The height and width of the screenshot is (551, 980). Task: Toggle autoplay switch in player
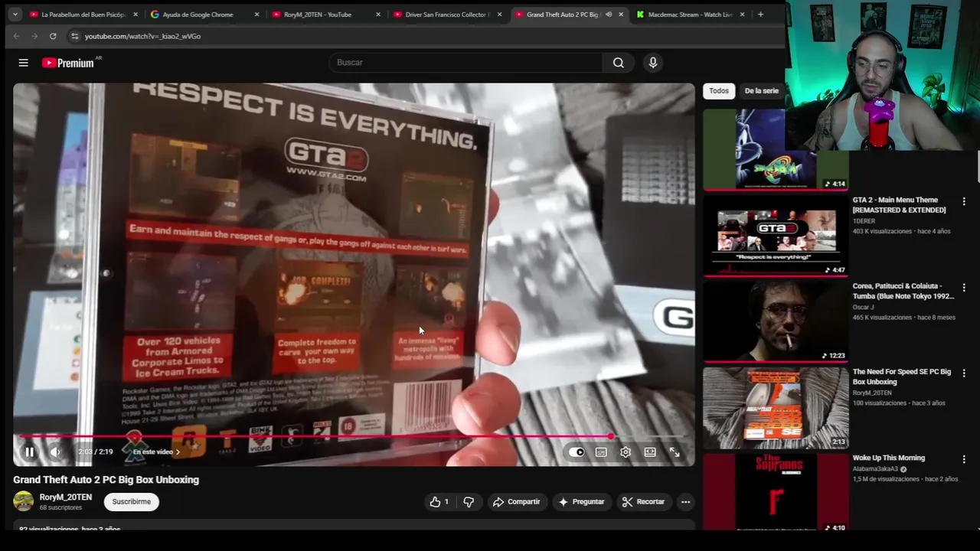pyautogui.click(x=577, y=452)
